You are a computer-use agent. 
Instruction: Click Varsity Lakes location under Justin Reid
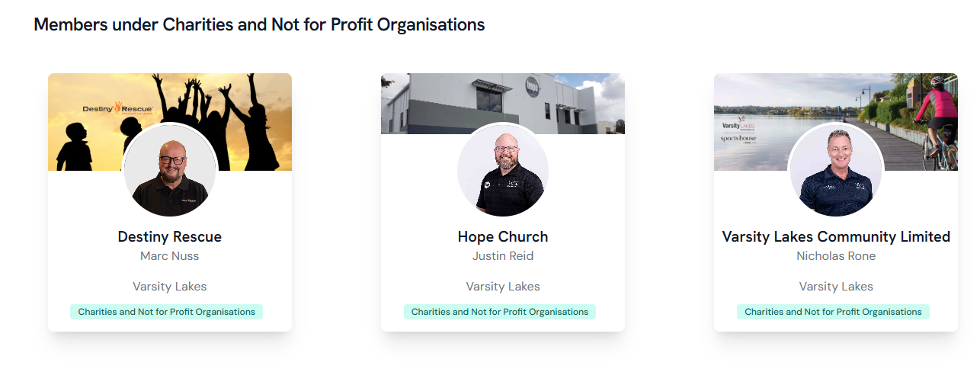(503, 287)
